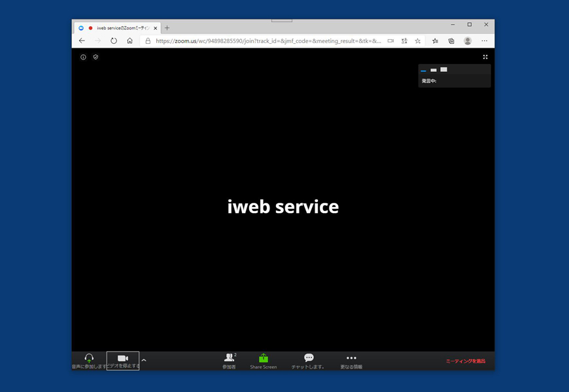
Task: Stop video with the camera button
Action: [123, 361]
